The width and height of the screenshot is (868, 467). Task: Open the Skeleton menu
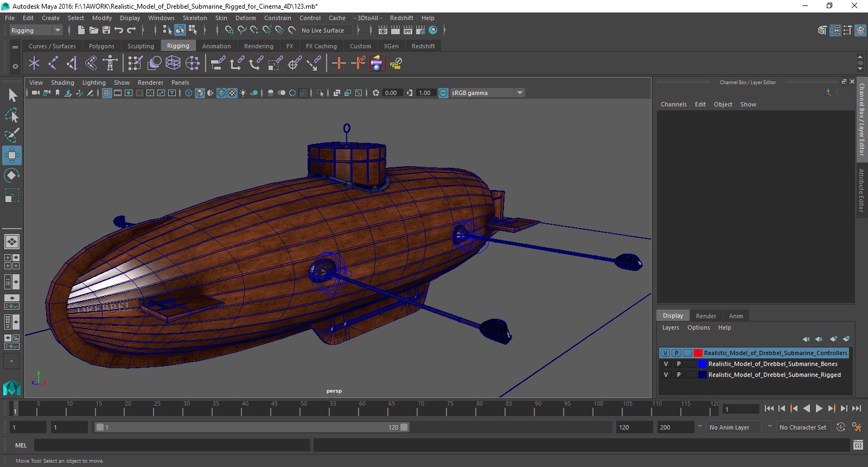[195, 18]
